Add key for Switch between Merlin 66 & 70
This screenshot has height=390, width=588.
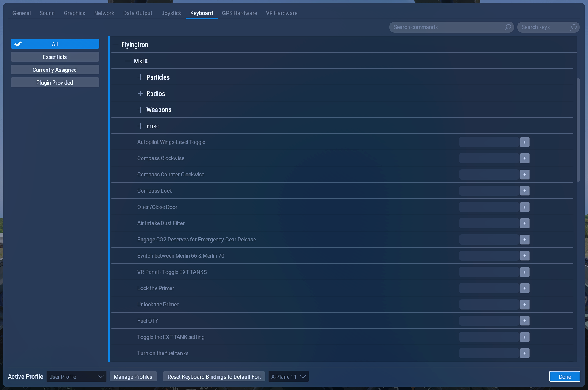[x=524, y=256]
